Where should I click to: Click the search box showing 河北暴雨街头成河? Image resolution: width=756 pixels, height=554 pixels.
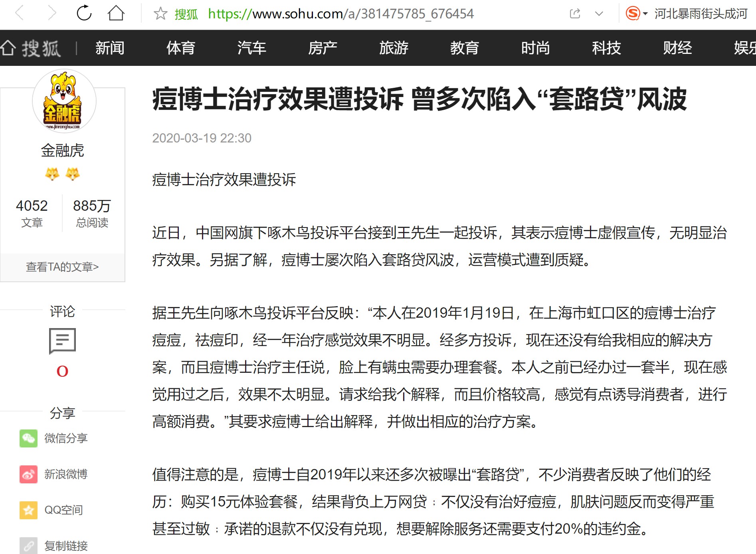click(x=701, y=14)
